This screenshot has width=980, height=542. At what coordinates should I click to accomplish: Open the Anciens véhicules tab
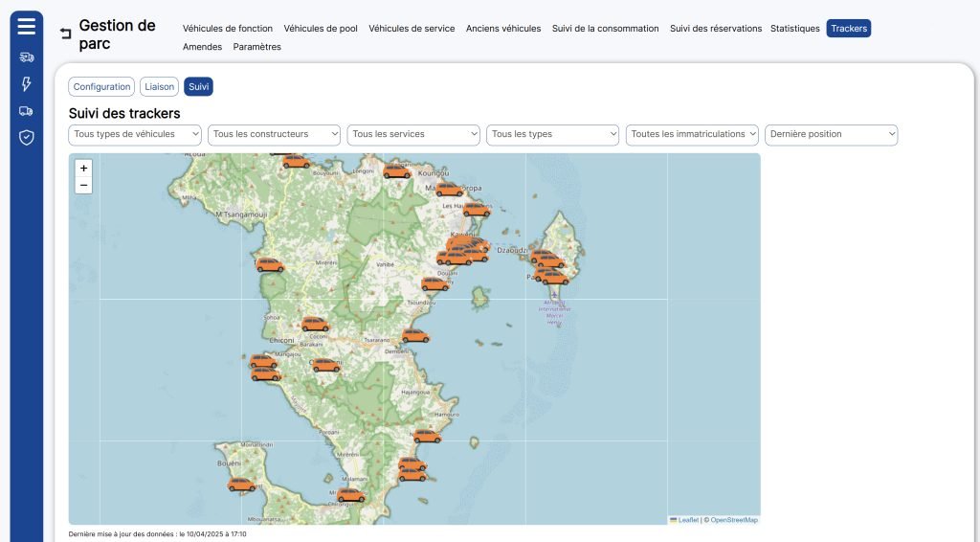click(x=503, y=28)
